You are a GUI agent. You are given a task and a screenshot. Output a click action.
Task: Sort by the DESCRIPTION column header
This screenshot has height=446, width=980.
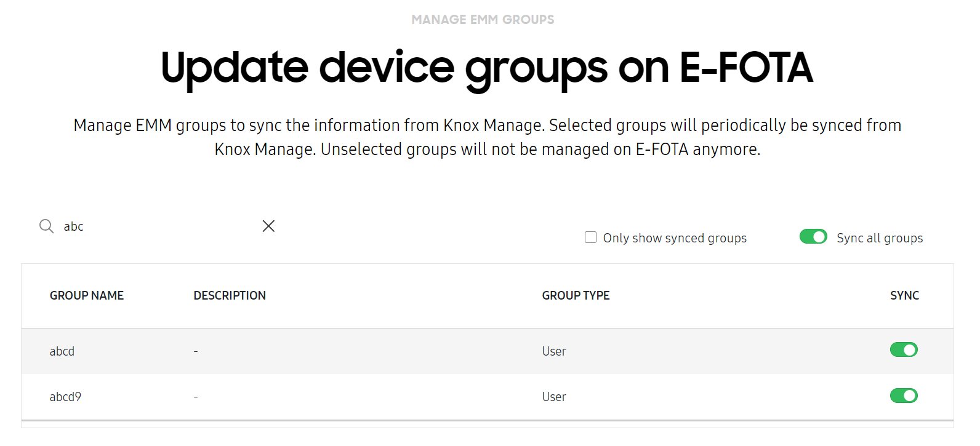click(x=230, y=295)
